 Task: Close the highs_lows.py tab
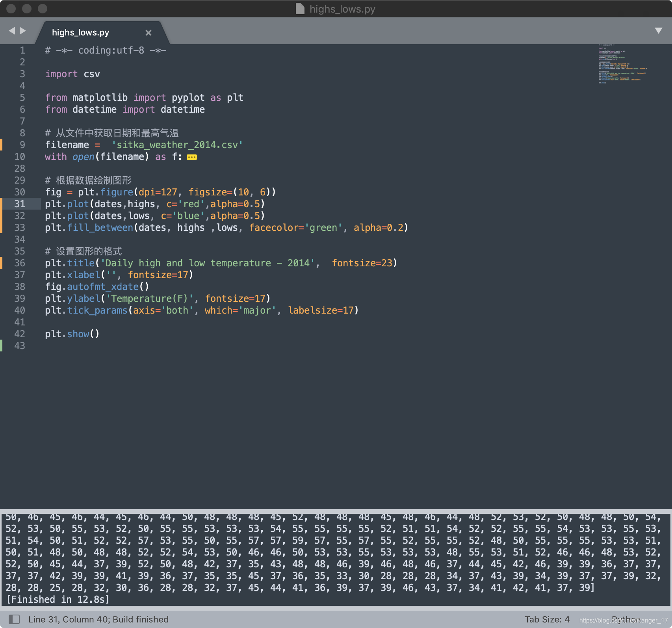[x=149, y=33]
